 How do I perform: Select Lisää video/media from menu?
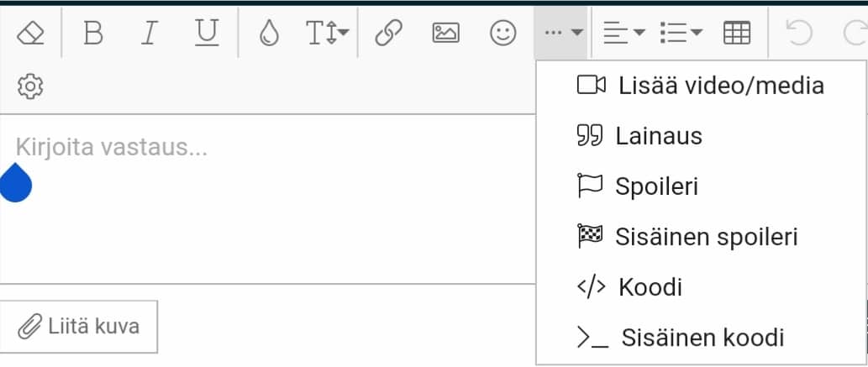coord(700,86)
